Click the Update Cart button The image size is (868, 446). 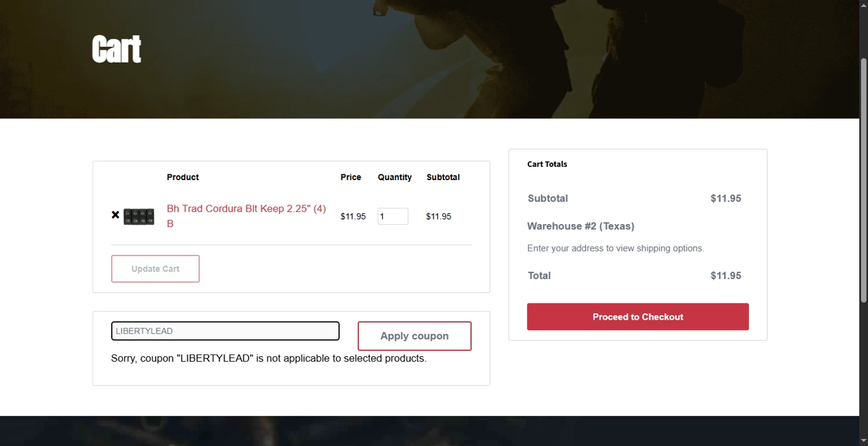coord(155,269)
